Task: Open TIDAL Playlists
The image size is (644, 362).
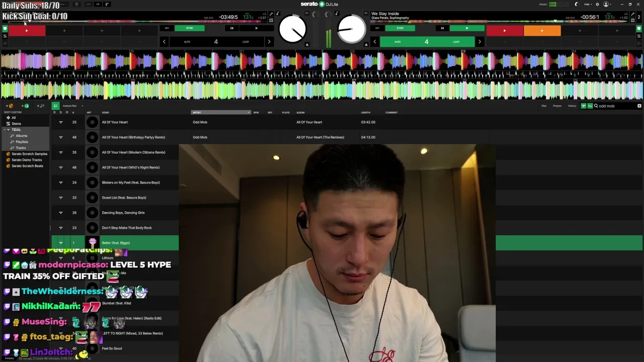Action: [22, 142]
